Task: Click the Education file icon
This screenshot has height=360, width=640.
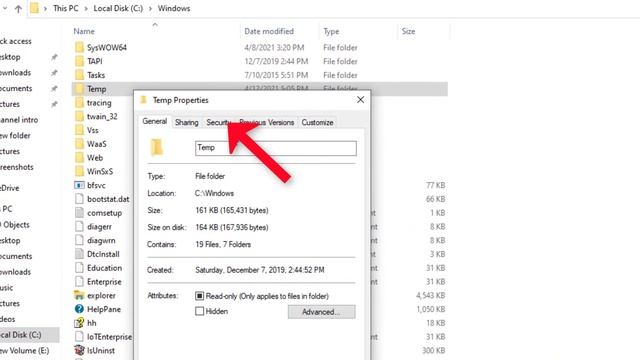Action: point(79,268)
